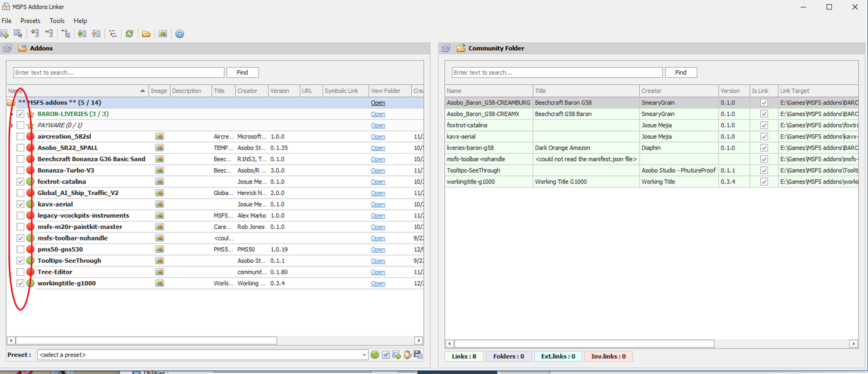Image resolution: width=868 pixels, height=374 pixels.
Task: Click the green checkmark apply preset icon
Action: point(375,354)
